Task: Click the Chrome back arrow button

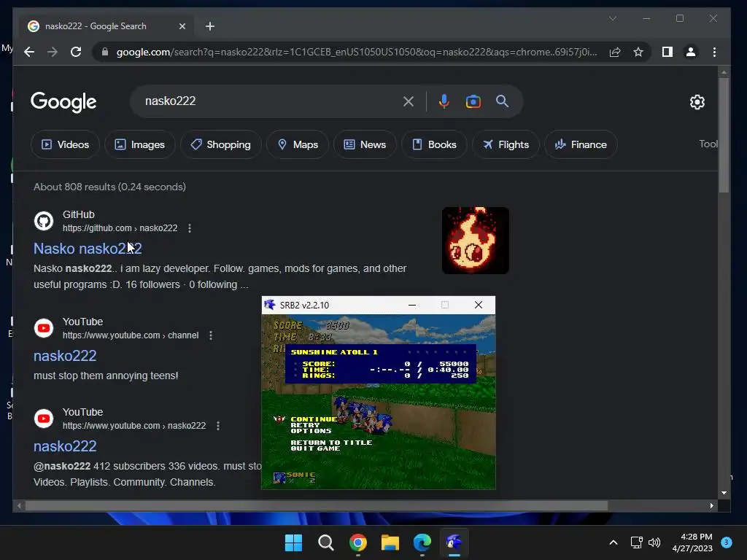Action: (x=29, y=52)
